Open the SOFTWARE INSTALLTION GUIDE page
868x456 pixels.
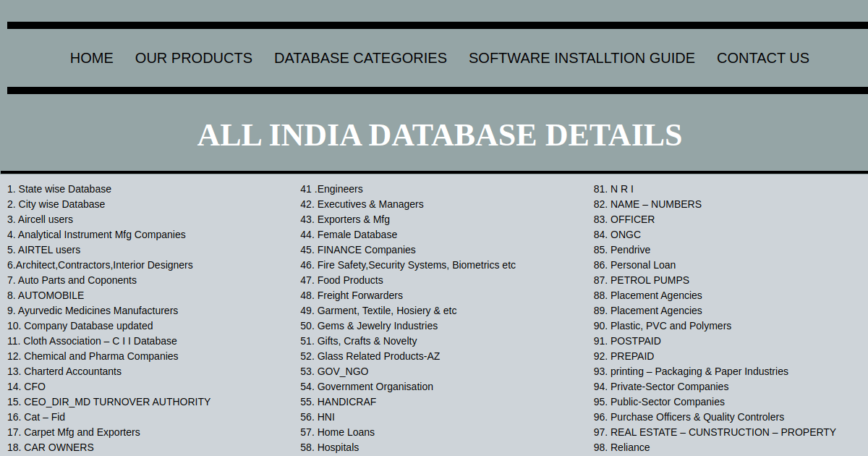point(582,58)
